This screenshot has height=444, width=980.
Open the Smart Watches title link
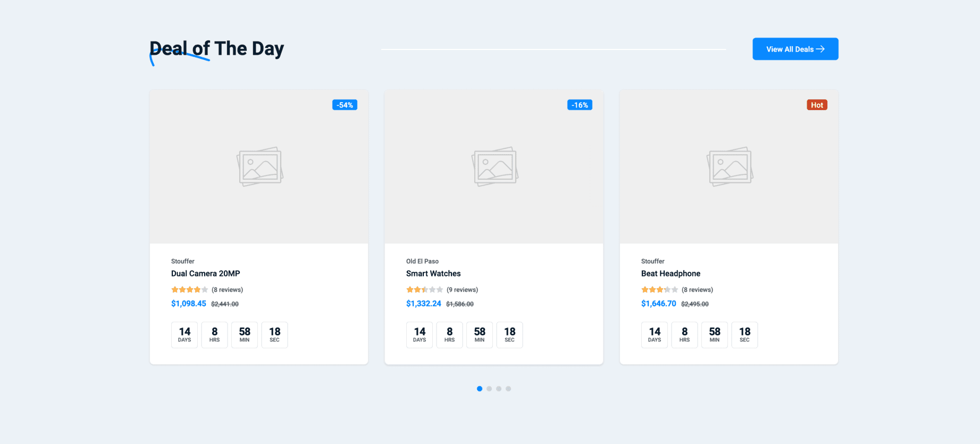(x=433, y=273)
